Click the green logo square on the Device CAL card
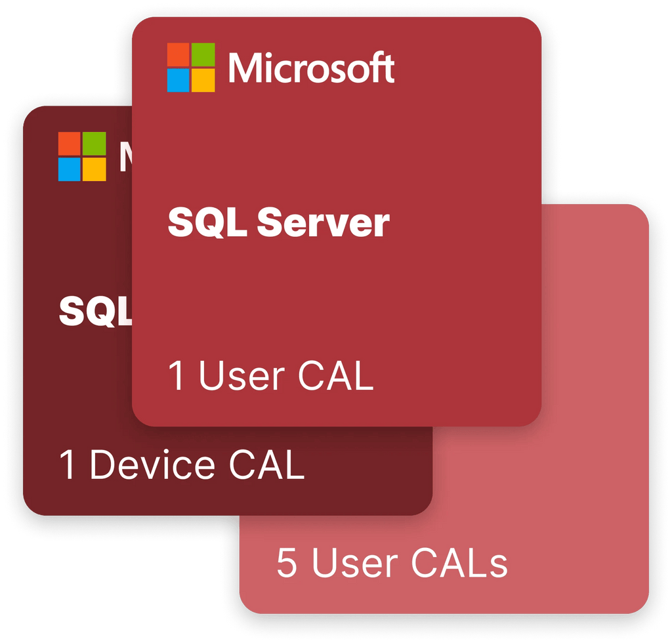 pyautogui.click(x=94, y=144)
